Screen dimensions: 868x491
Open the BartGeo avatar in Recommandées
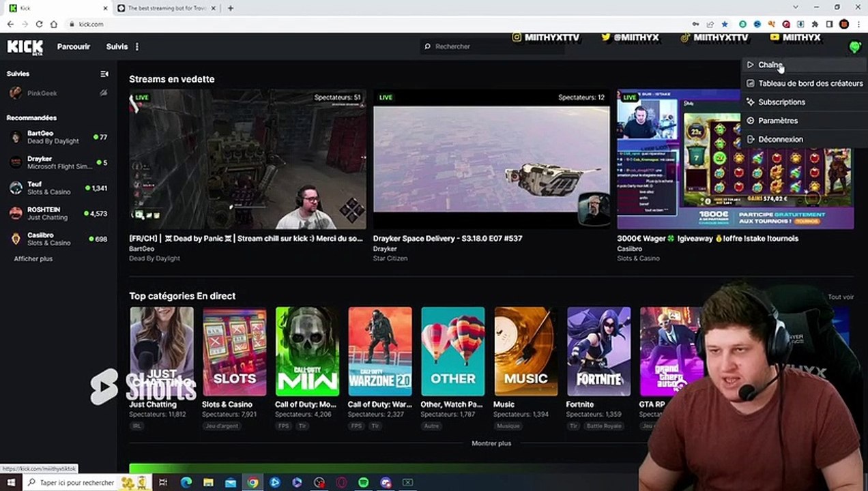pyautogui.click(x=16, y=137)
